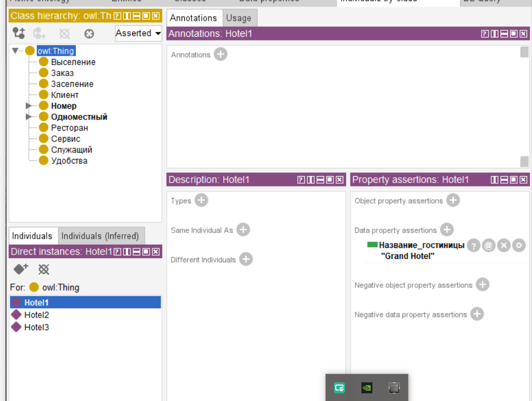
Task: Select owl:Thing in the class hierarchy
Action: click(x=56, y=51)
